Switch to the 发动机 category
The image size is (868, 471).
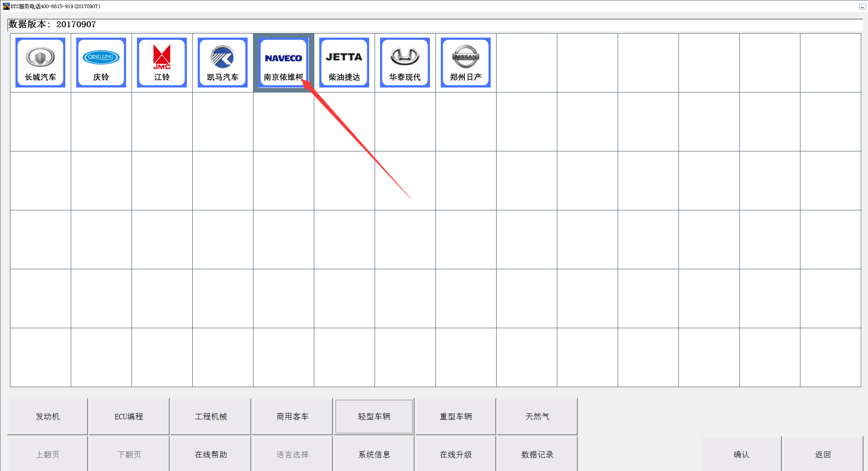[48, 417]
